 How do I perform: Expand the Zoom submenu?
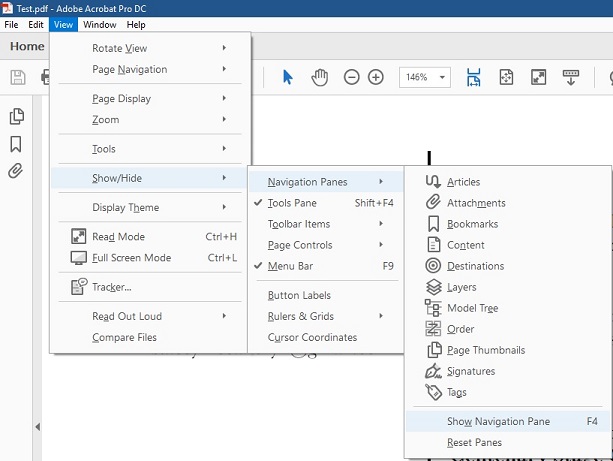[150, 120]
